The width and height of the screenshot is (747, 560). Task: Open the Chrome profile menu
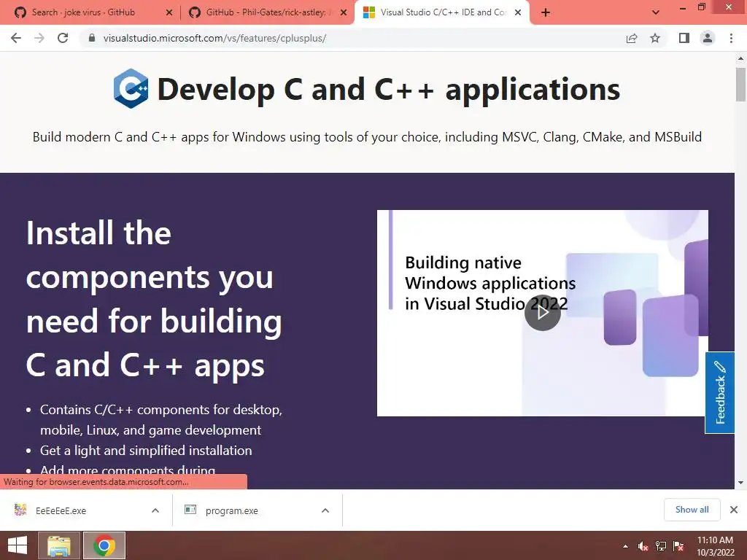coord(708,38)
